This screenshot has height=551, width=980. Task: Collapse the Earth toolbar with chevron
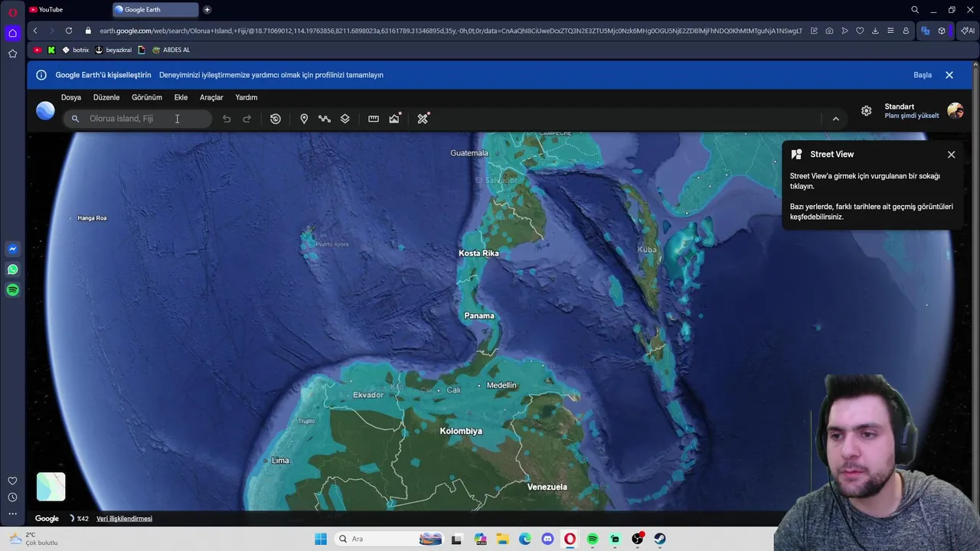[835, 119]
